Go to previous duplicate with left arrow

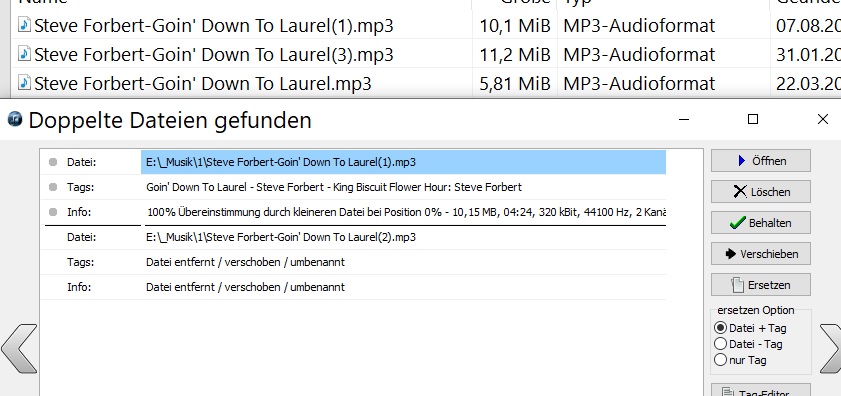[x=19, y=348]
